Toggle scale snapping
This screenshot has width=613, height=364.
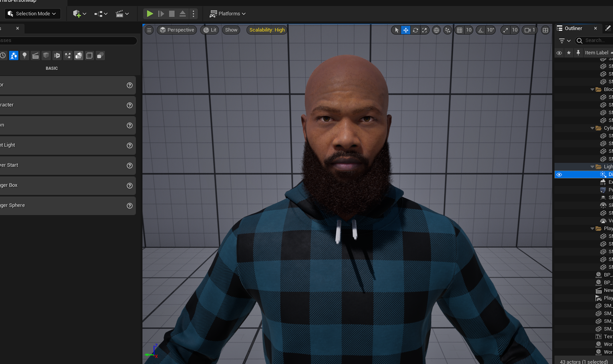coord(505,30)
